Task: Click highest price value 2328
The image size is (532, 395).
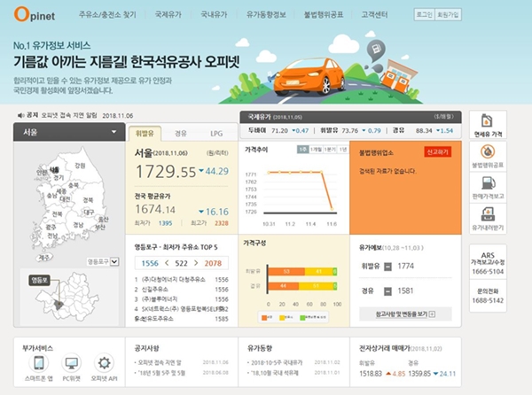Action: coord(221,223)
